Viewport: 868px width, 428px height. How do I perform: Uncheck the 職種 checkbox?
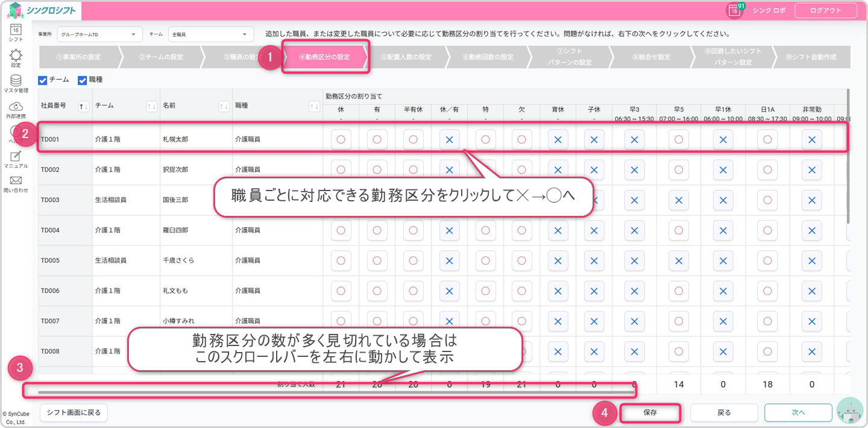coord(83,80)
